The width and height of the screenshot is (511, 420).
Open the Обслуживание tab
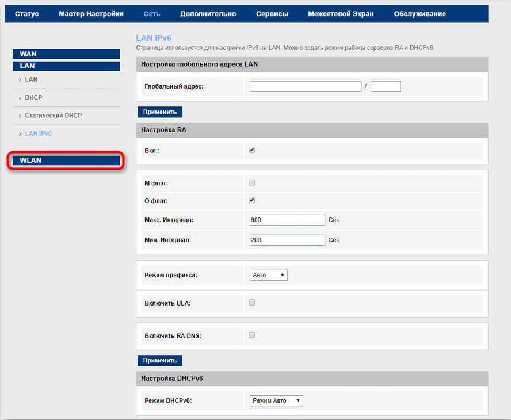420,14
